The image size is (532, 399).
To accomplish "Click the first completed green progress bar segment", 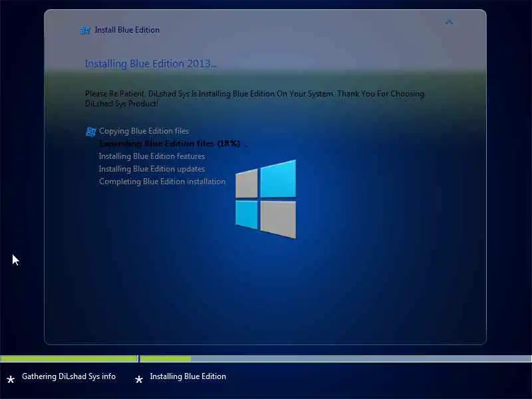I will click(x=69, y=358).
